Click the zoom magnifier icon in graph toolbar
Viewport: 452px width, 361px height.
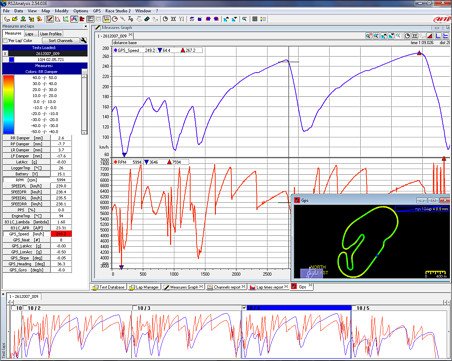point(368,36)
